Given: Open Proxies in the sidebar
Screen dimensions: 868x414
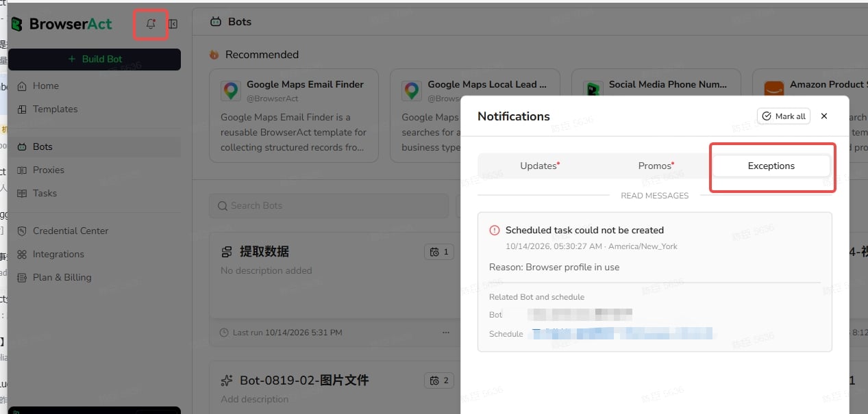Looking at the screenshot, I should [95, 170].
